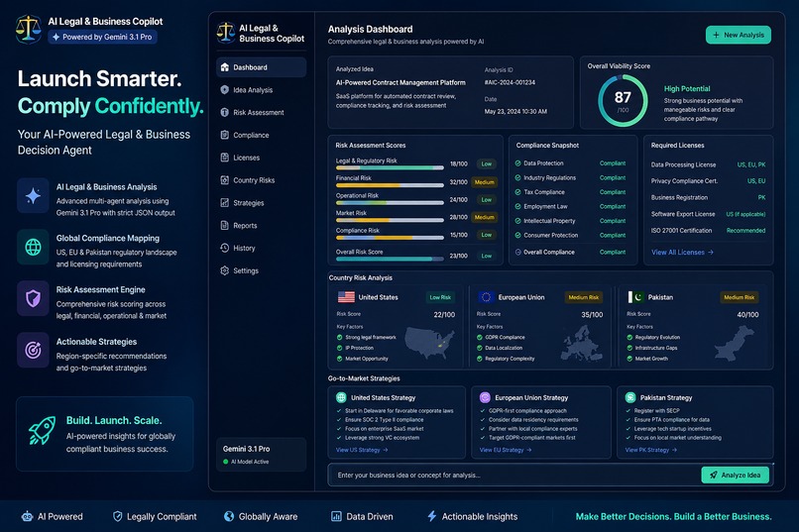Viewport: 799px width, 532px height.
Task: Open Idea Analysis in the sidebar
Action: tap(253, 89)
